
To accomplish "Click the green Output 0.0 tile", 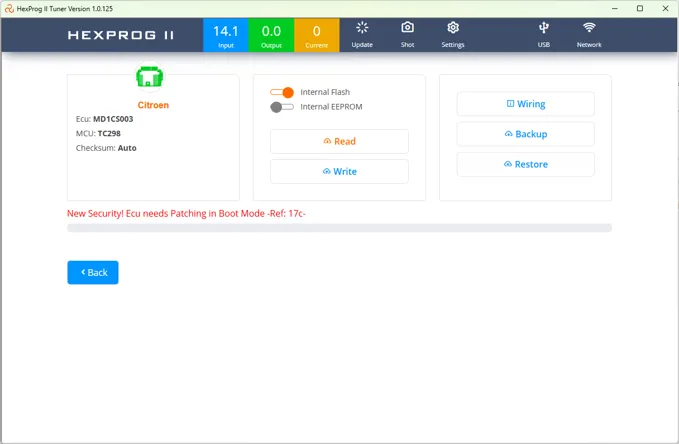I will coord(271,35).
